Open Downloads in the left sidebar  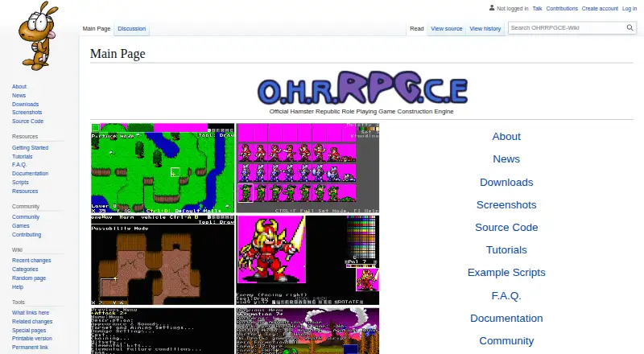(x=26, y=105)
